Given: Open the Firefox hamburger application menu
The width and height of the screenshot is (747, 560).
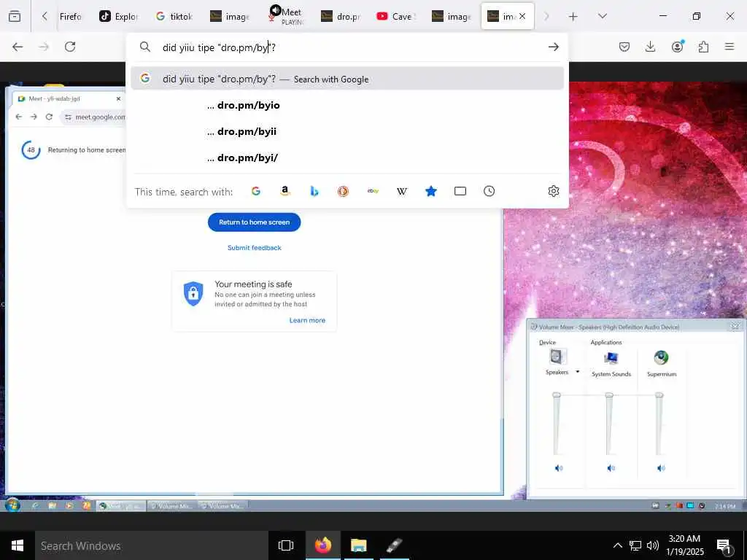Looking at the screenshot, I should (729, 47).
